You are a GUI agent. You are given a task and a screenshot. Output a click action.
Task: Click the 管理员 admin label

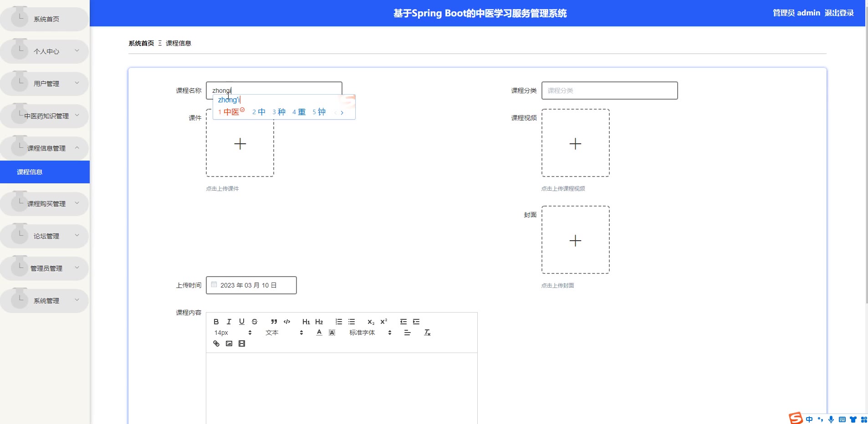coord(796,13)
